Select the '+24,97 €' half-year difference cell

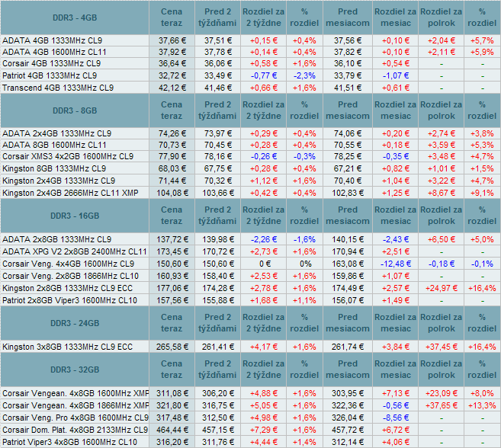(x=442, y=288)
